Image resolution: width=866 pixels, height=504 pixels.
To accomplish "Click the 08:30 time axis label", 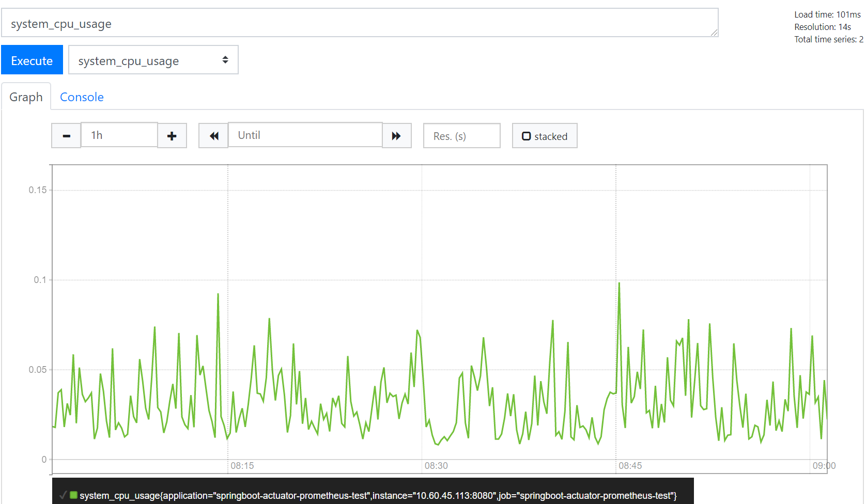I will 436,466.
